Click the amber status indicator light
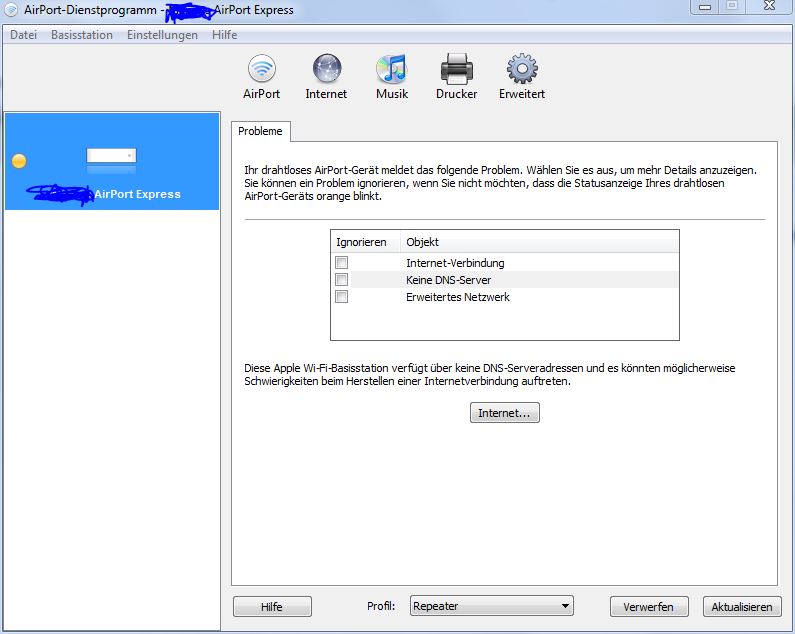 tap(19, 161)
